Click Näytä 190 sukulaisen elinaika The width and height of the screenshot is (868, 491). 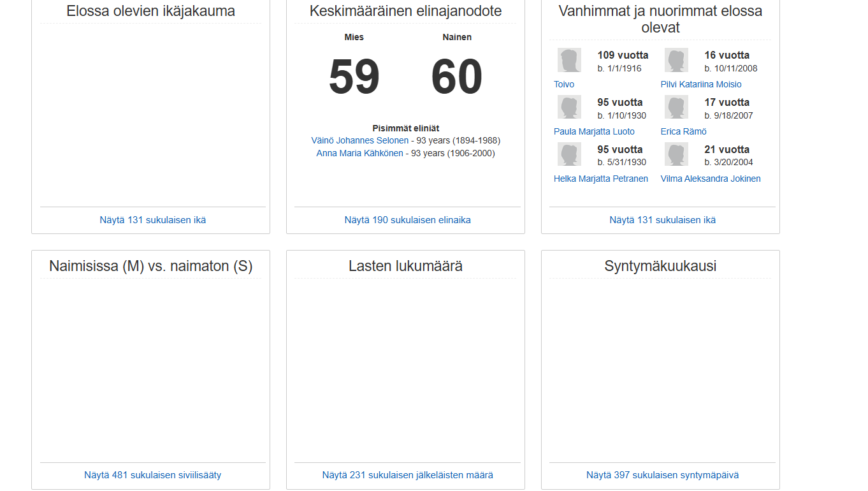pos(407,220)
